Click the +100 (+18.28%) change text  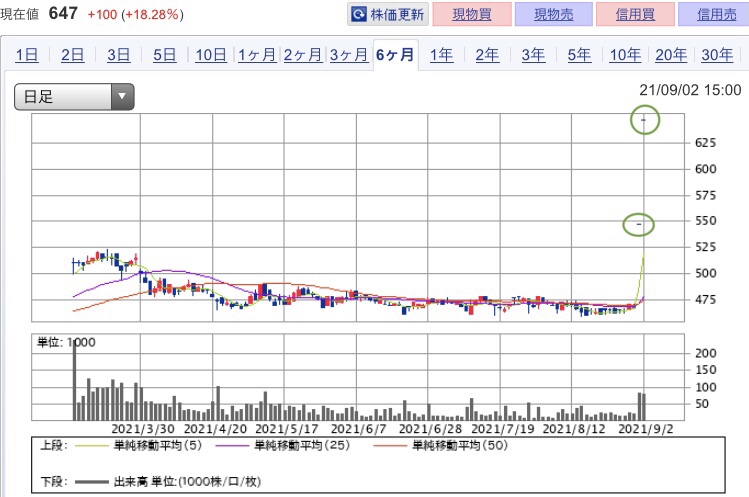point(135,14)
